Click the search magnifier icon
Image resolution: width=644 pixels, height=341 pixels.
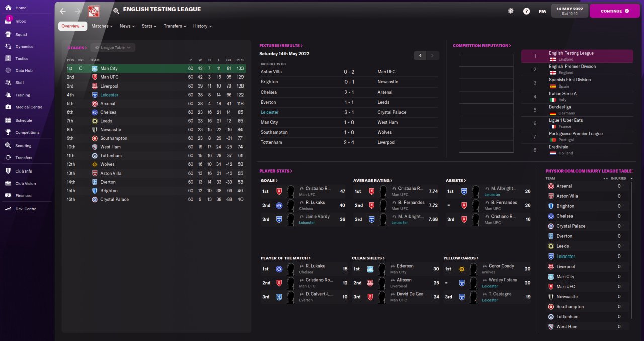point(116,11)
